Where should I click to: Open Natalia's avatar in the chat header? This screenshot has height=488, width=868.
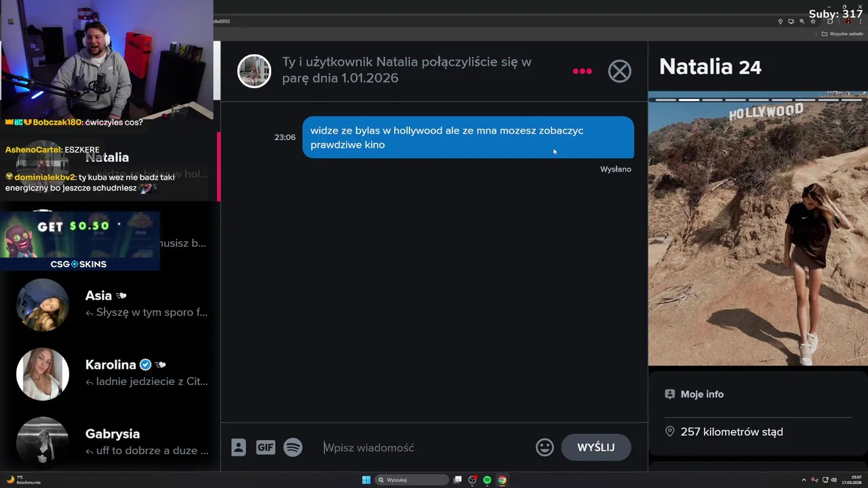coord(254,71)
